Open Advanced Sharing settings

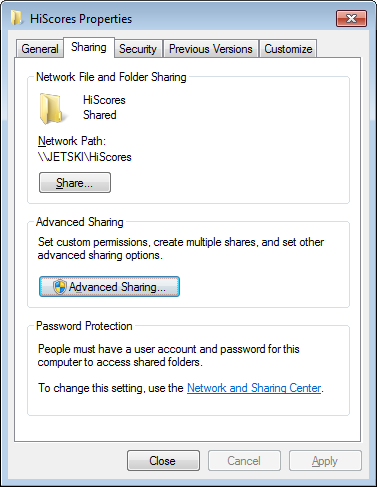coord(109,287)
